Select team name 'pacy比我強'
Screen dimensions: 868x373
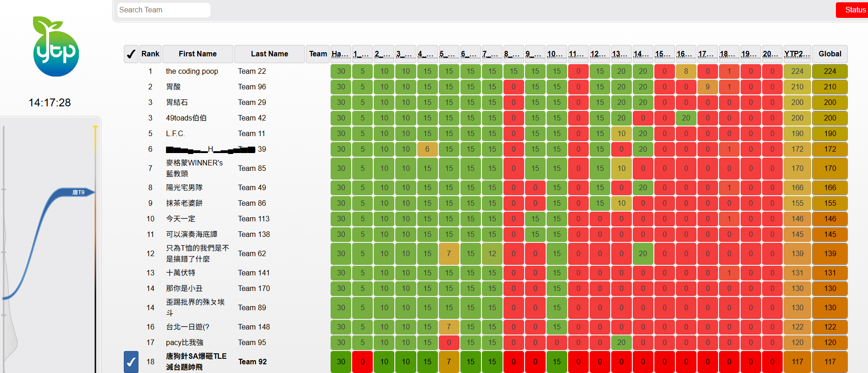coord(185,342)
